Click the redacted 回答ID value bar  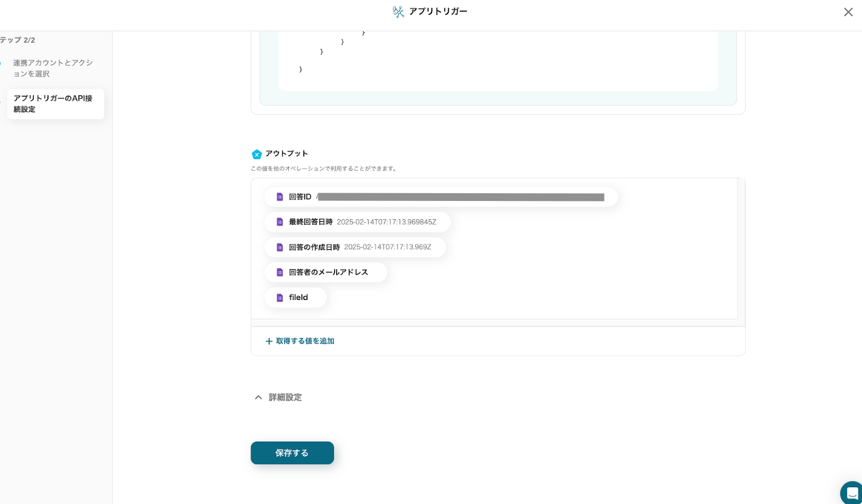pos(461,197)
